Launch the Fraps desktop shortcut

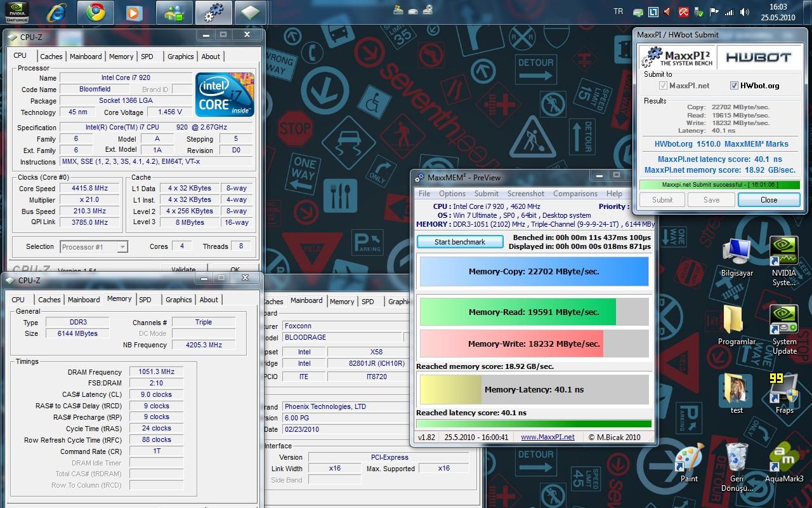click(784, 393)
